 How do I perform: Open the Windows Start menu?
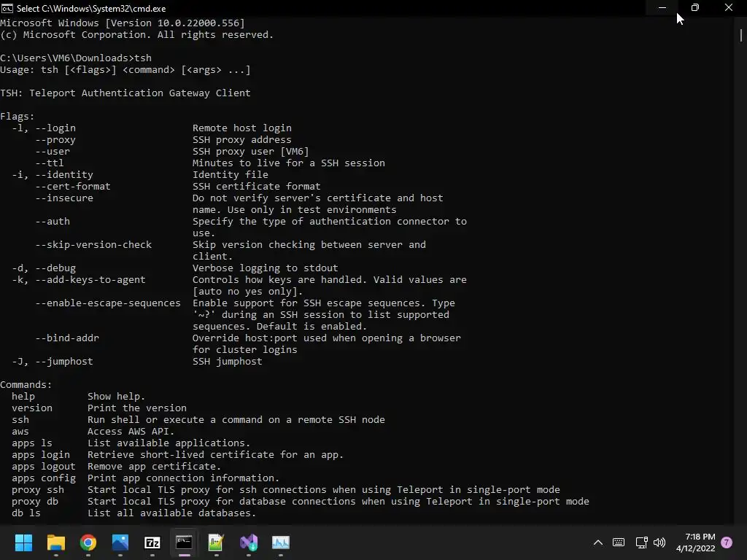(23, 542)
